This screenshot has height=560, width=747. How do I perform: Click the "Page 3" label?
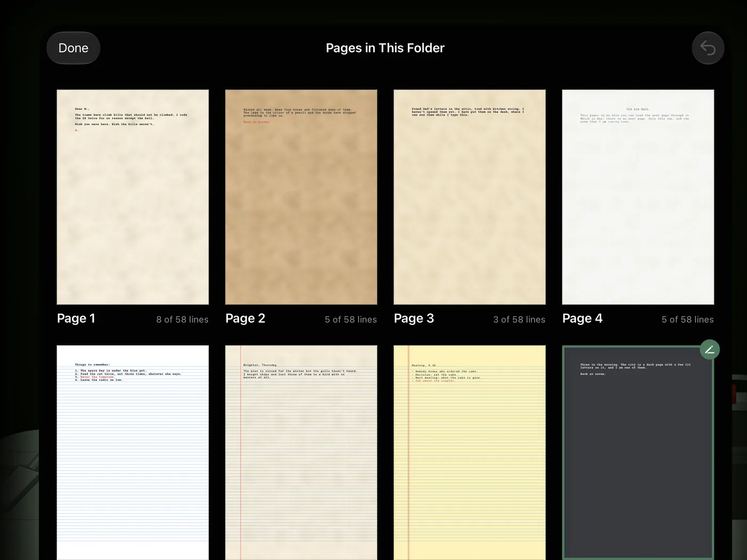click(414, 318)
